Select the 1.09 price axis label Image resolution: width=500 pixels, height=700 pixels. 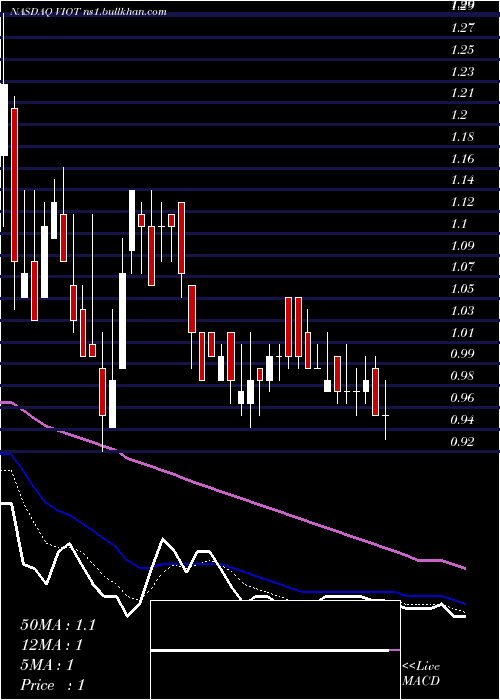462,246
